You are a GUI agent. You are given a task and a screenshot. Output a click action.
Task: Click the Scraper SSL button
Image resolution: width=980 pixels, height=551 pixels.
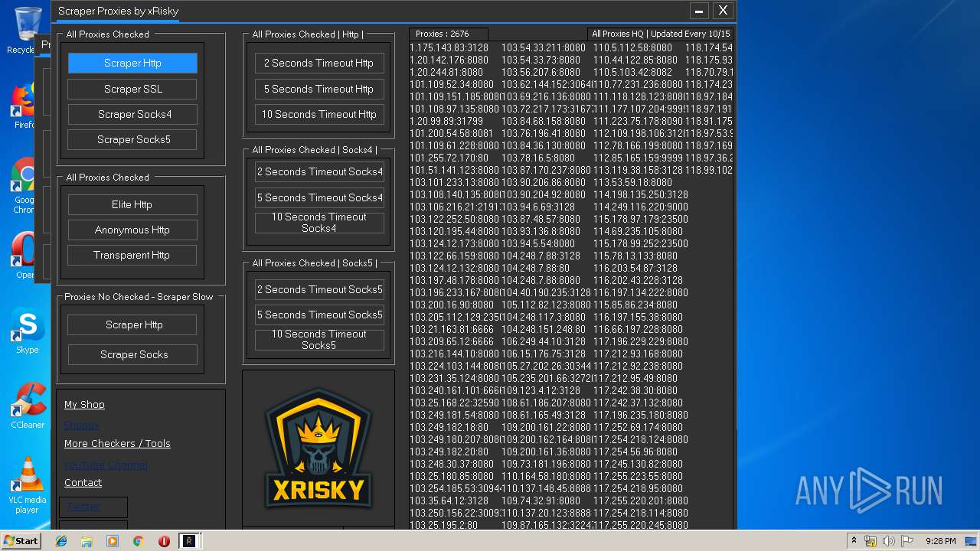(x=132, y=89)
